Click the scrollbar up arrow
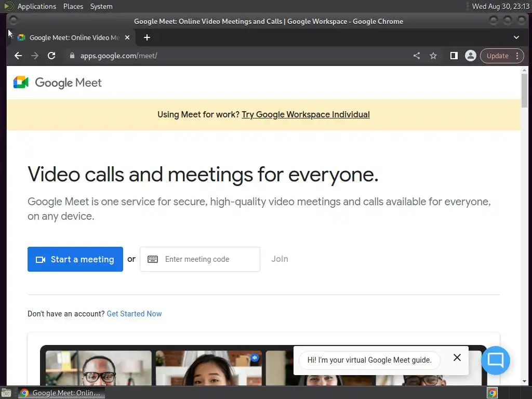The height and width of the screenshot is (399, 532). point(524,70)
